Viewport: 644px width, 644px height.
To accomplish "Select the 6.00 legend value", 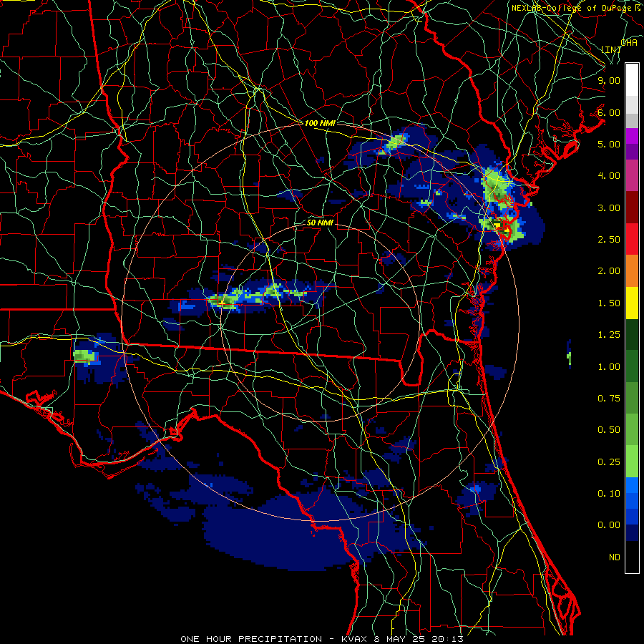I will coord(609,112).
